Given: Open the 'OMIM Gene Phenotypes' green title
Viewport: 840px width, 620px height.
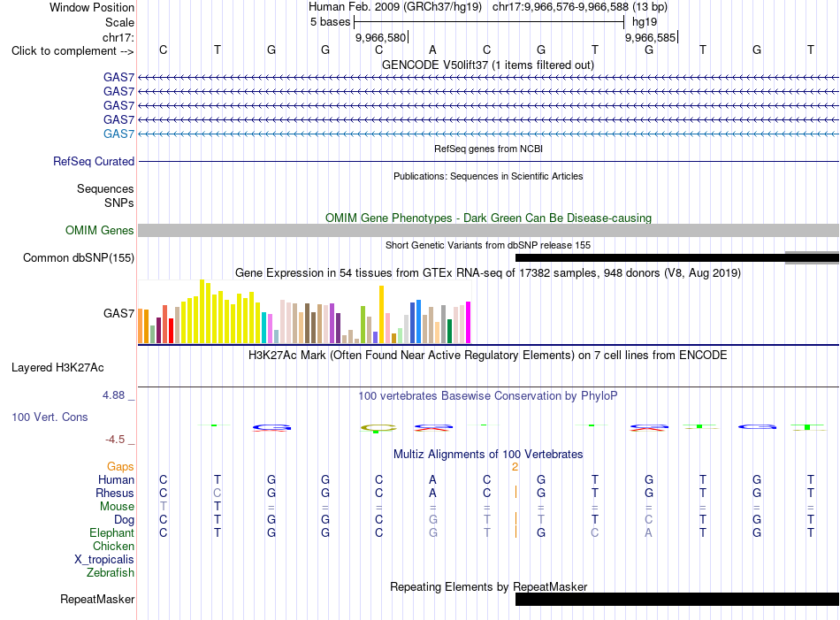Looking at the screenshot, I should (489, 218).
